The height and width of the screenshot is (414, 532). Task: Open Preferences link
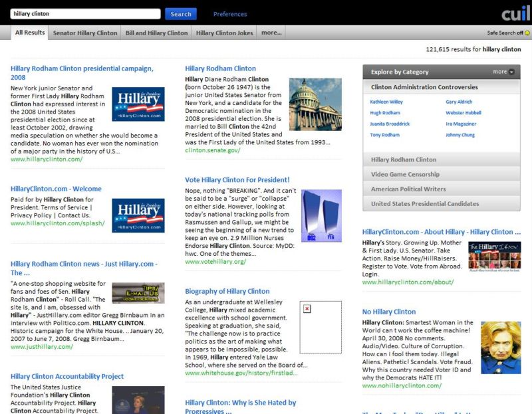click(x=229, y=14)
